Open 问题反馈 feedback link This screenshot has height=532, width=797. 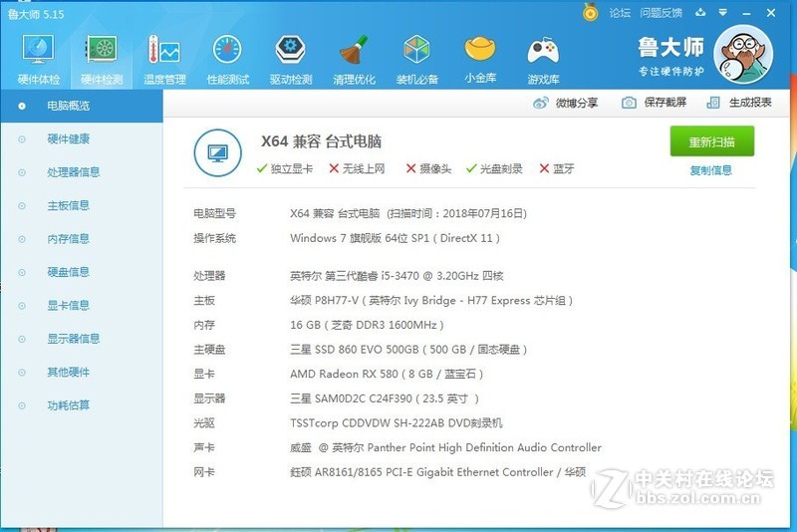[661, 13]
